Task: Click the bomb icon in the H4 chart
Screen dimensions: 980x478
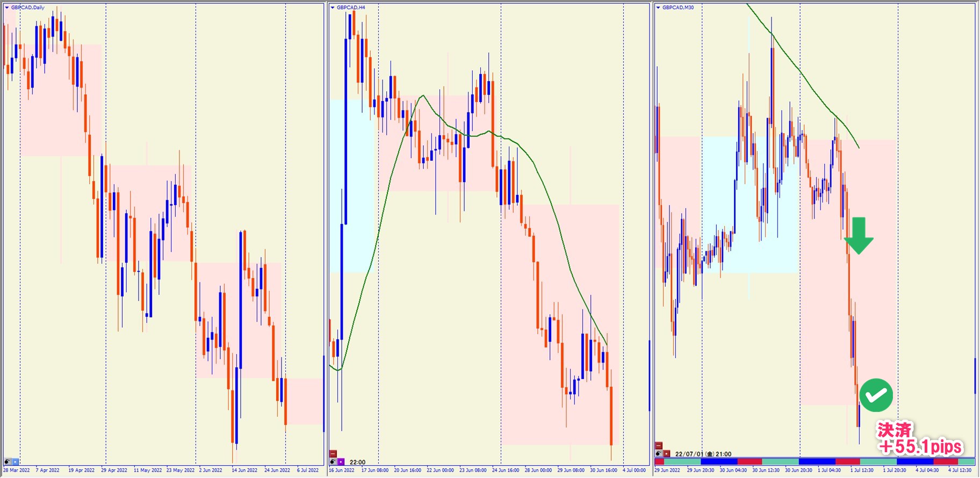Action: 333,461
